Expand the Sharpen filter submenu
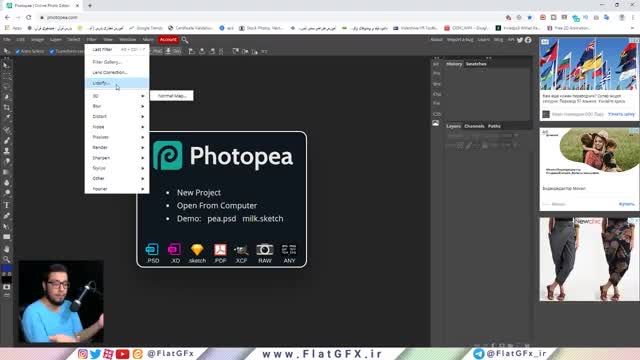 pos(117,158)
